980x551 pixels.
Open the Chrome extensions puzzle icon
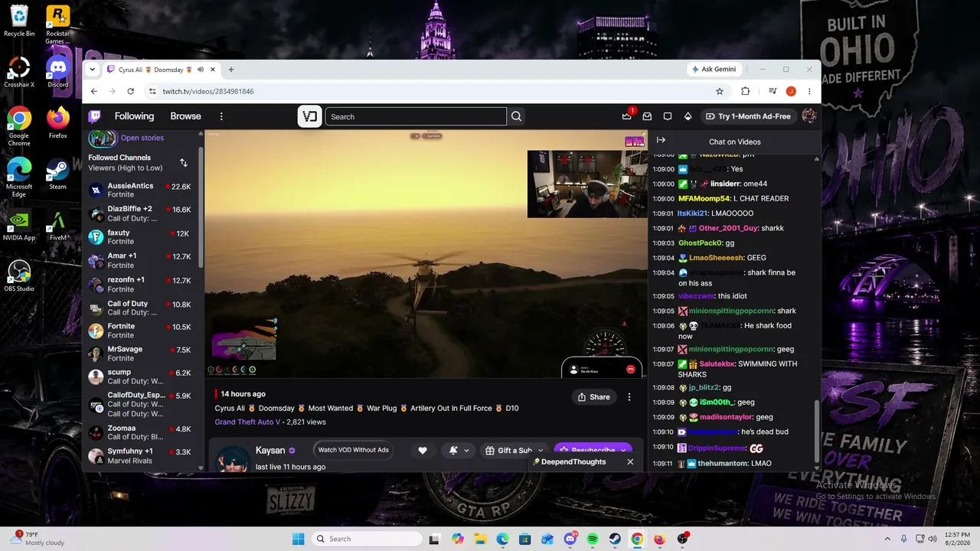pyautogui.click(x=745, y=91)
